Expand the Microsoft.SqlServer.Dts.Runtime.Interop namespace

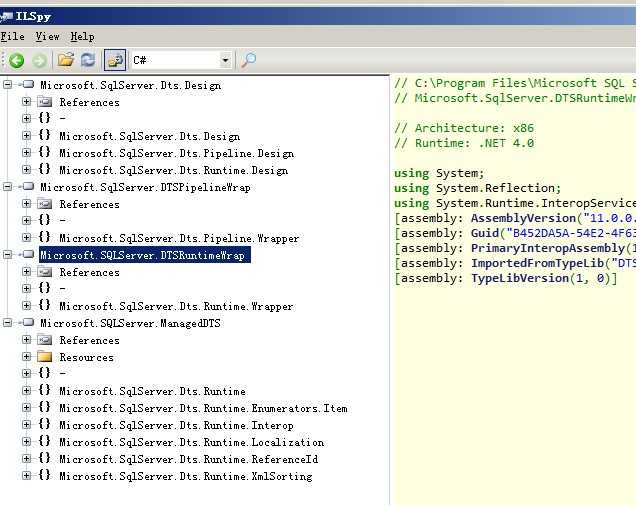(x=27, y=425)
